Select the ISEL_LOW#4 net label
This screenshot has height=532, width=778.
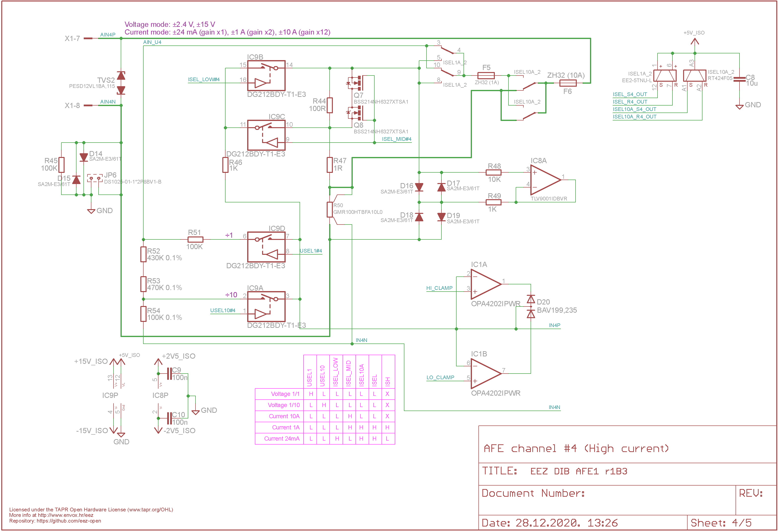[204, 80]
